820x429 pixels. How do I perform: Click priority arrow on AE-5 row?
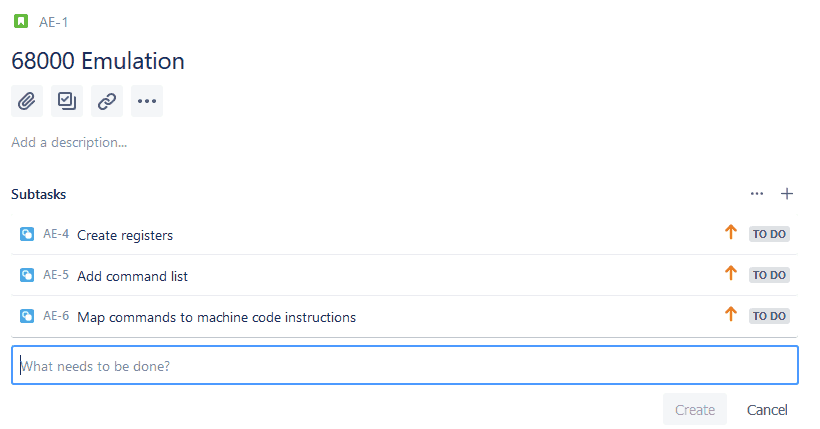tap(730, 274)
